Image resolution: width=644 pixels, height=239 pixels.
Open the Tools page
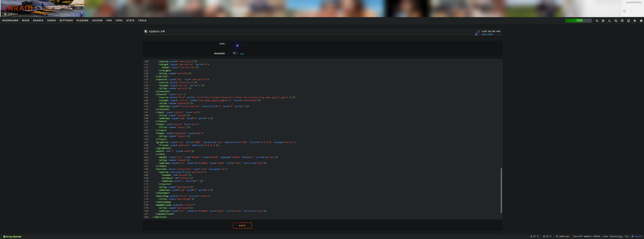point(142,21)
